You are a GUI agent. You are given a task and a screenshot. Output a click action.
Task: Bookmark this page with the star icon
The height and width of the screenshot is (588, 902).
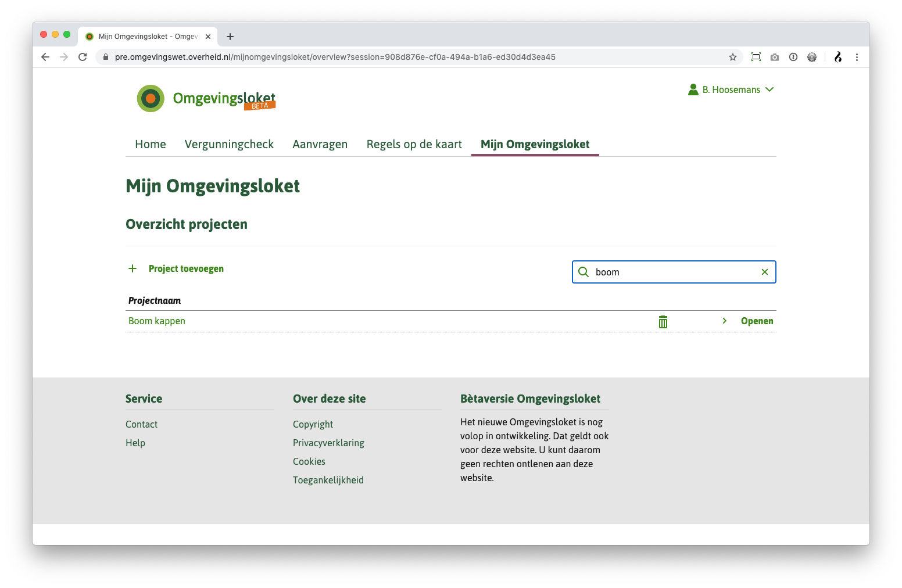tap(733, 57)
